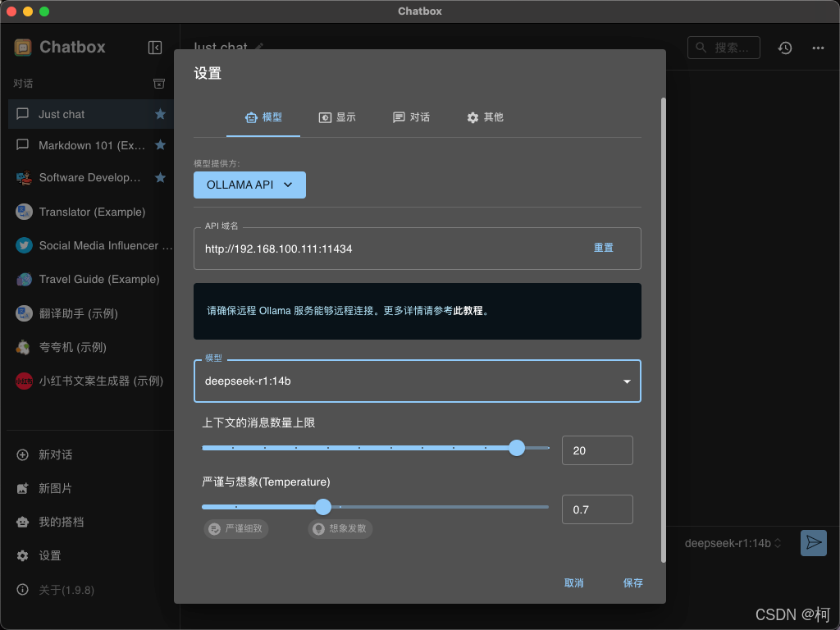Toggle the star on Software Developer
Image resolution: width=840 pixels, height=630 pixels.
(160, 177)
